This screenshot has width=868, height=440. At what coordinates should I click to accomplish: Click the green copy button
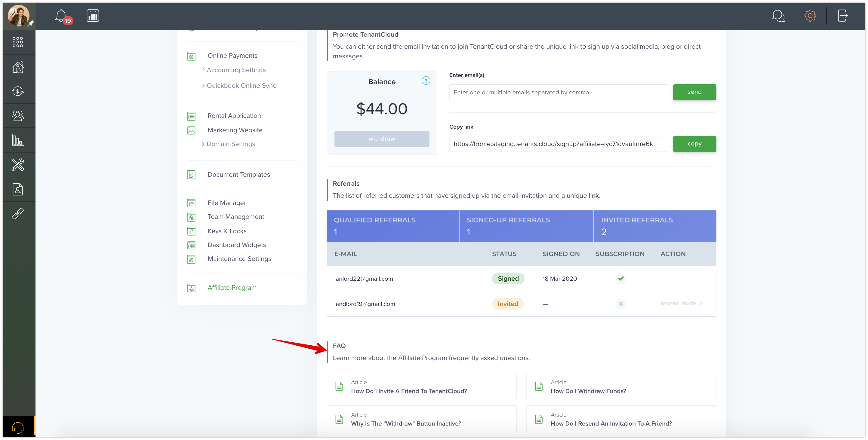pyautogui.click(x=694, y=144)
